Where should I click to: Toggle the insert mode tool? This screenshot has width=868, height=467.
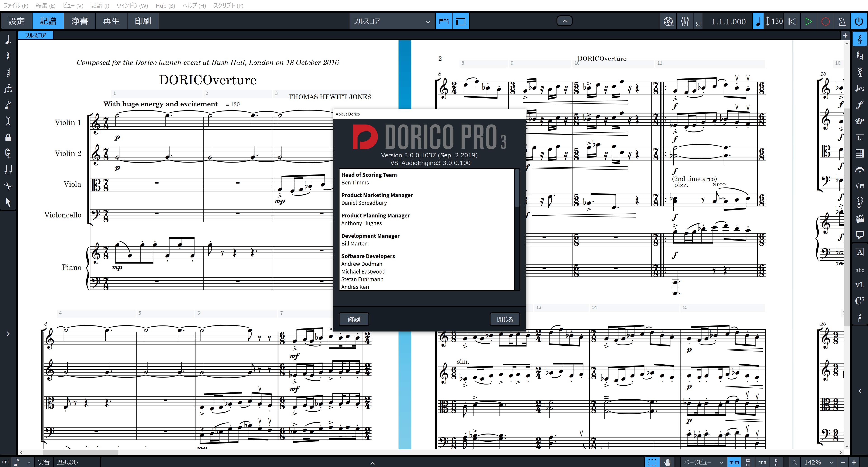coord(8,121)
